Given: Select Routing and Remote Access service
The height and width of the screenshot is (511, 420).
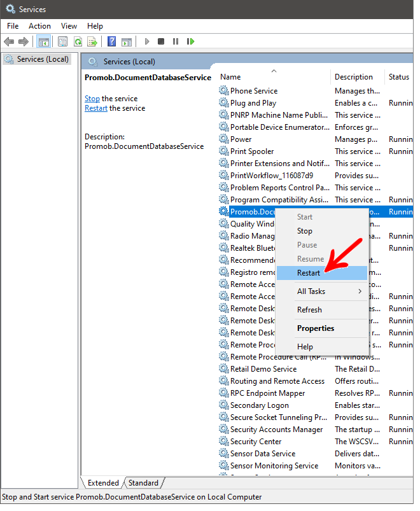Looking at the screenshot, I should pyautogui.click(x=277, y=381).
